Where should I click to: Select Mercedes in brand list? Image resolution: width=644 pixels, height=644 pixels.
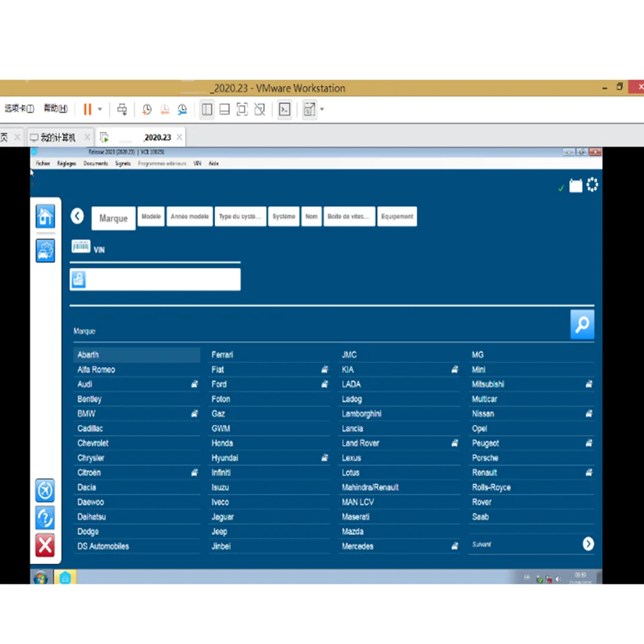click(x=399, y=546)
